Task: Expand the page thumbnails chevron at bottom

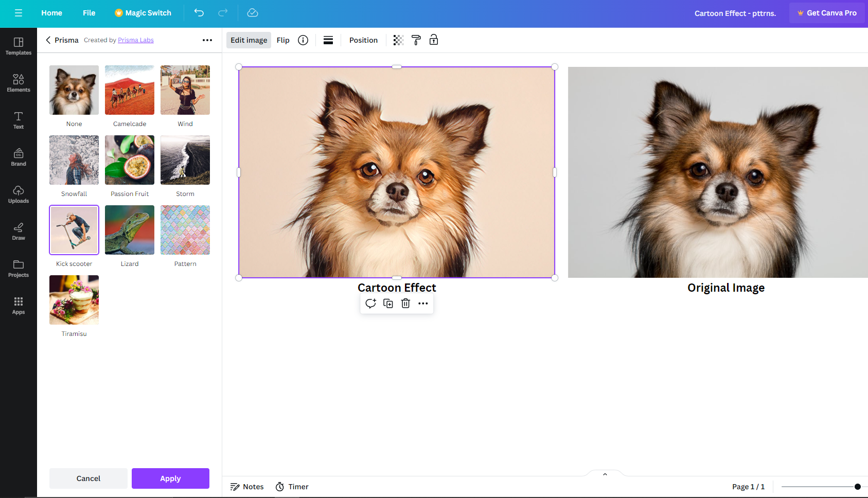Action: click(605, 474)
